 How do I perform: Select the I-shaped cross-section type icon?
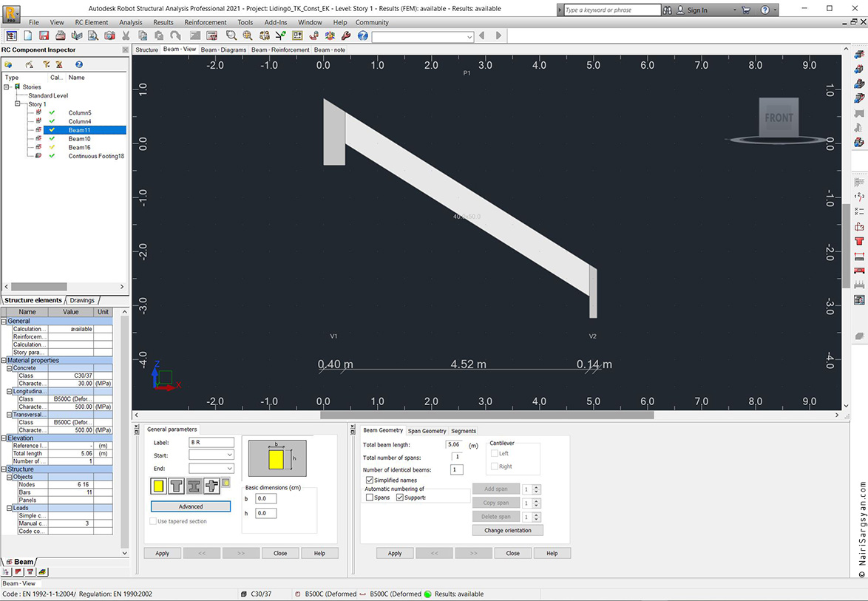click(x=194, y=486)
